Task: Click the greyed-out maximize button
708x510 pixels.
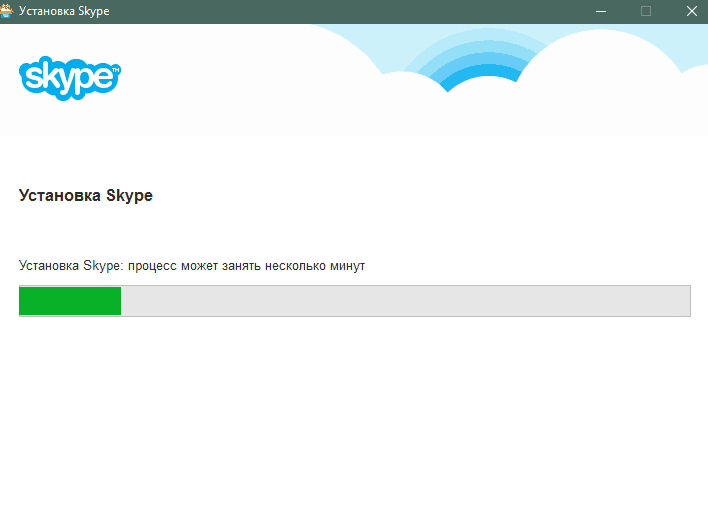Action: (646, 11)
